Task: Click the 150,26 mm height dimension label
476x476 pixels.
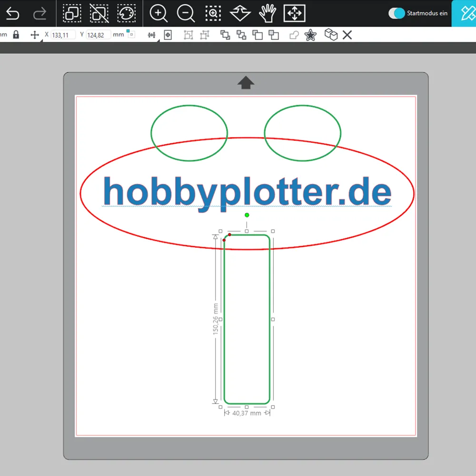Action: click(x=216, y=319)
